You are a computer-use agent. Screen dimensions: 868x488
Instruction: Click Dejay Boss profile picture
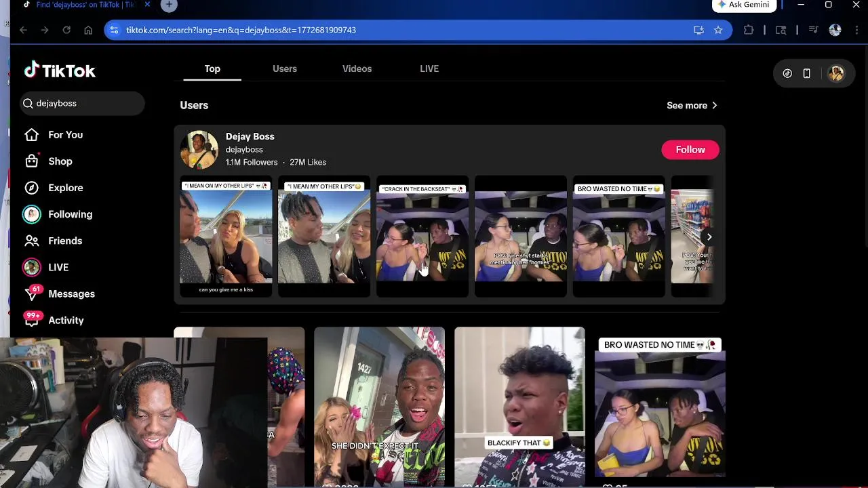click(199, 150)
